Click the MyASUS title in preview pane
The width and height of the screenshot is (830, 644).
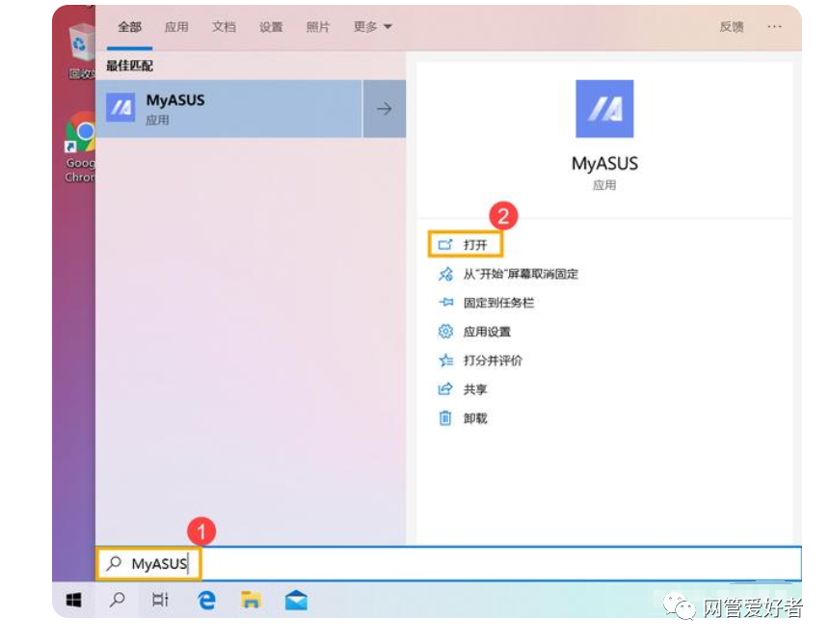pyautogui.click(x=604, y=164)
